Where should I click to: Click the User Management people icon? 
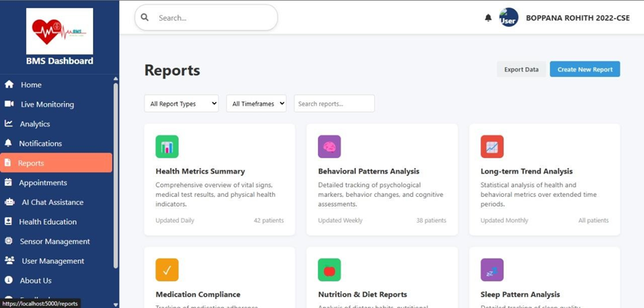(x=10, y=261)
